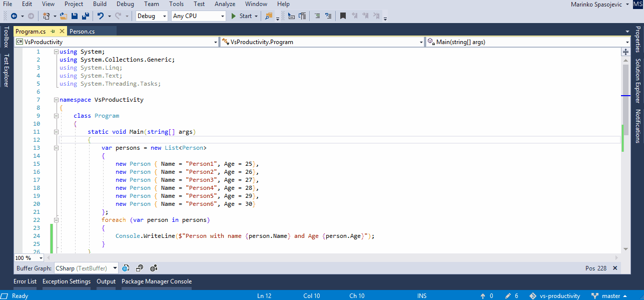Click the Undo icon on toolbar
The height and width of the screenshot is (300, 644).
coord(102,16)
